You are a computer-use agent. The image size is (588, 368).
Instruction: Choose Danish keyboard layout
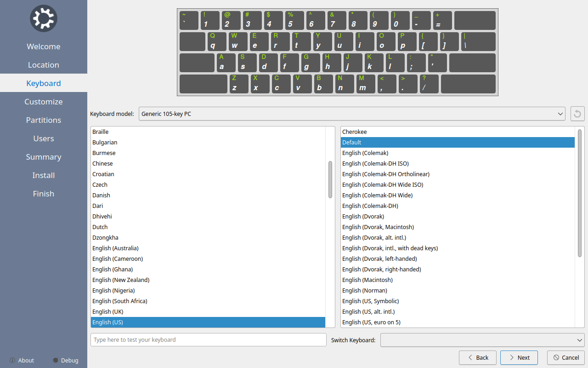(x=208, y=195)
